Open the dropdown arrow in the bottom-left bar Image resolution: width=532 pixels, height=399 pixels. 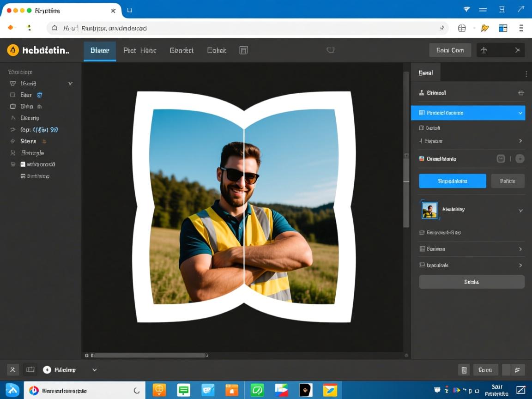(95, 370)
